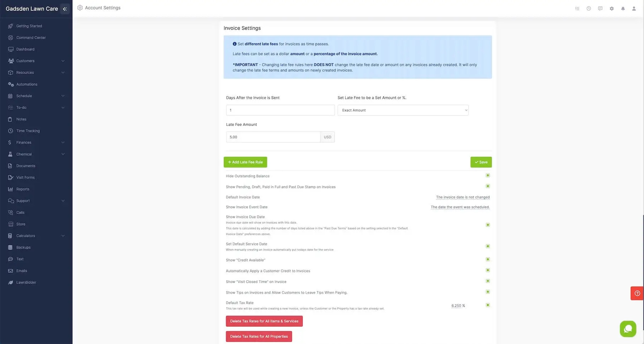This screenshot has width=644, height=344.
Task: Open the Exact Amount dropdown
Action: pos(403,110)
